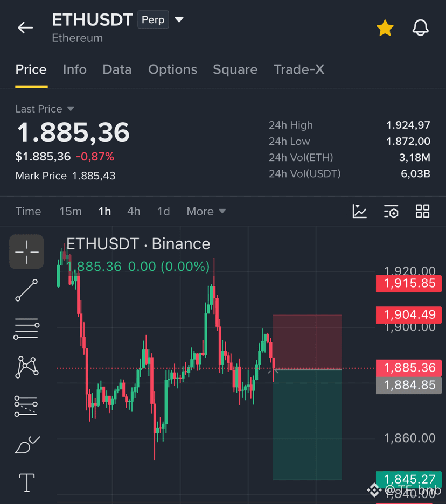Click the 24h Vol(USDT) value 6,03B
The image size is (446, 504).
coord(415,174)
